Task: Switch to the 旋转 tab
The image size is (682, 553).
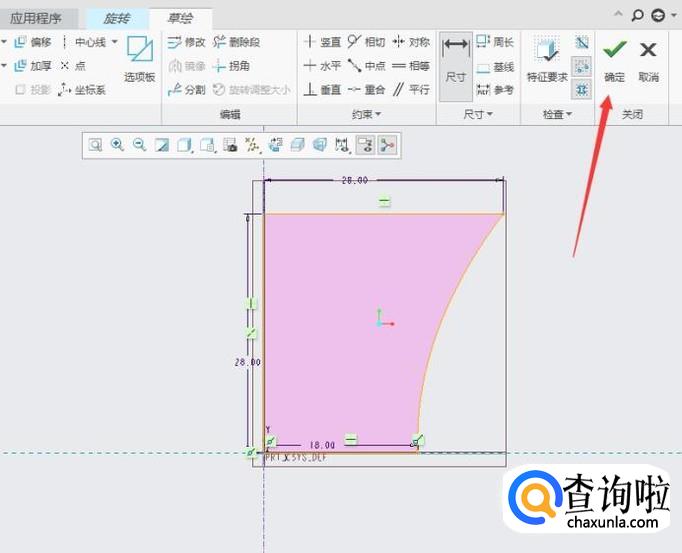Action: coord(116,19)
